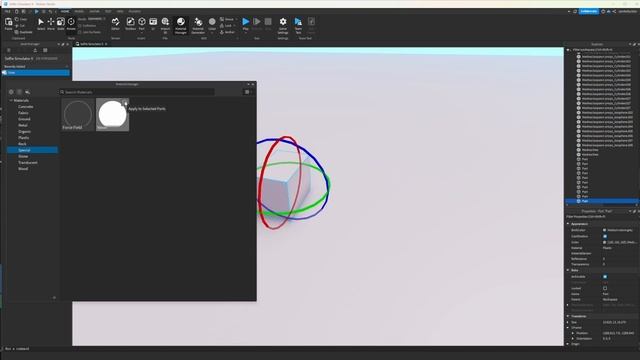Select the Fabric material category
Viewport: 640px width, 360px height.
23,113
